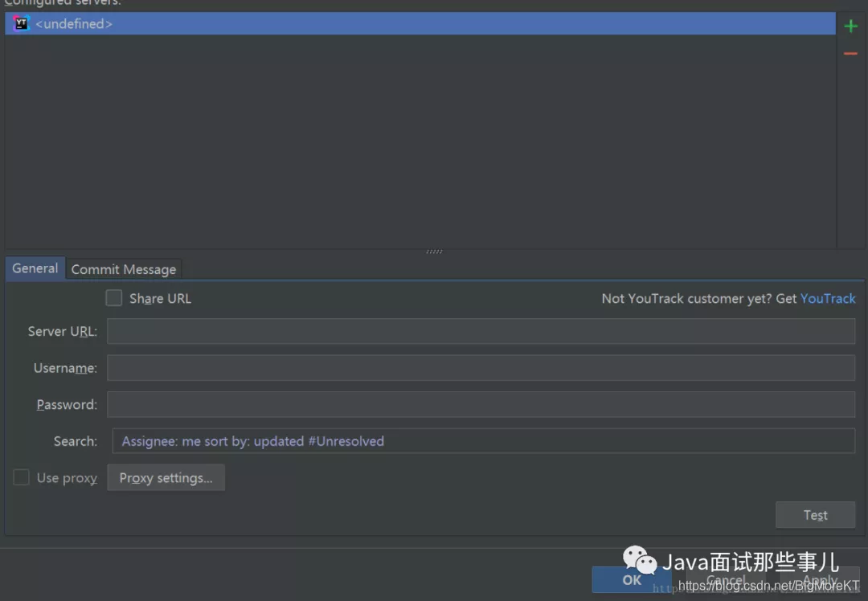Image resolution: width=868 pixels, height=601 pixels.
Task: Click the red minus remove server icon
Action: (851, 54)
